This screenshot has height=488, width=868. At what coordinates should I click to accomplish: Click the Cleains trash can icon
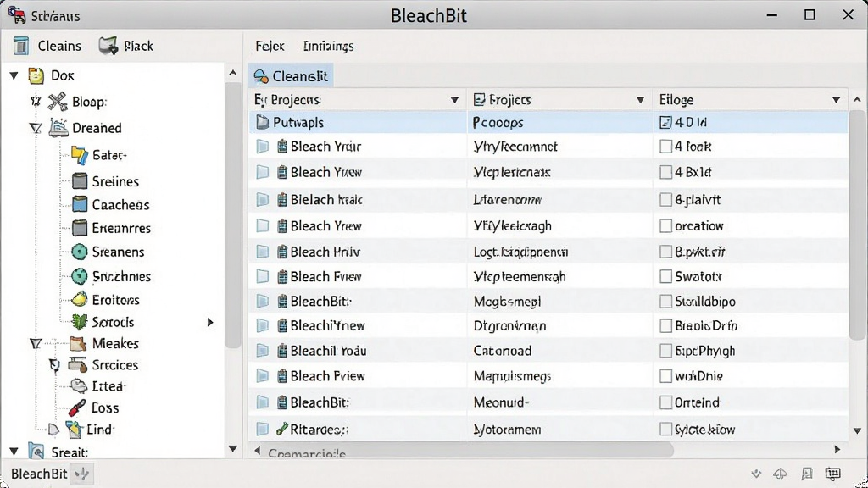(21, 46)
